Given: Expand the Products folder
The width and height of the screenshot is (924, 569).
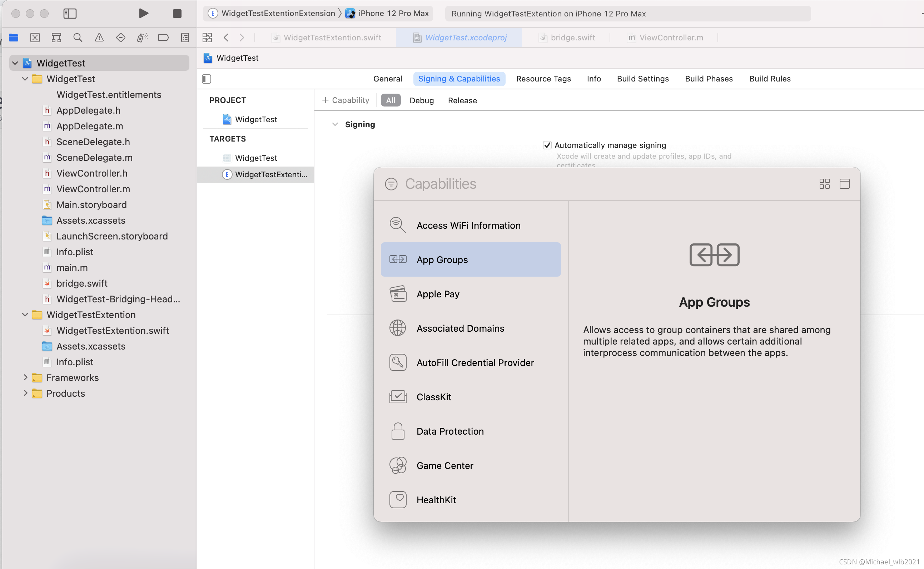Looking at the screenshot, I should [25, 393].
